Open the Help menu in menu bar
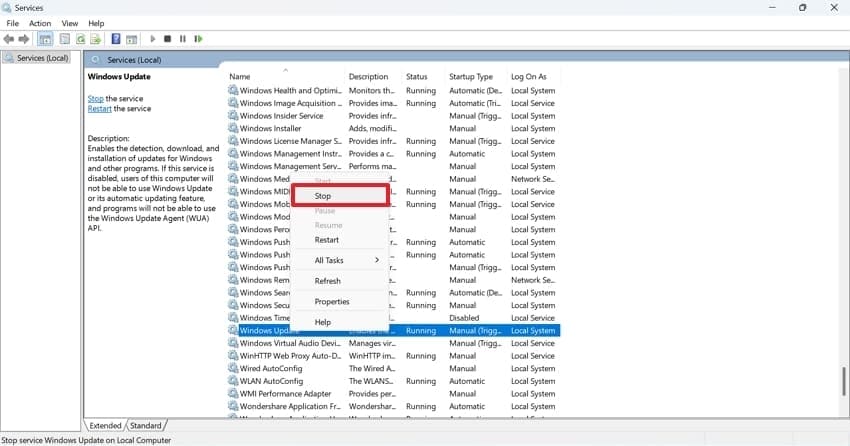The image size is (850, 446). [96, 23]
